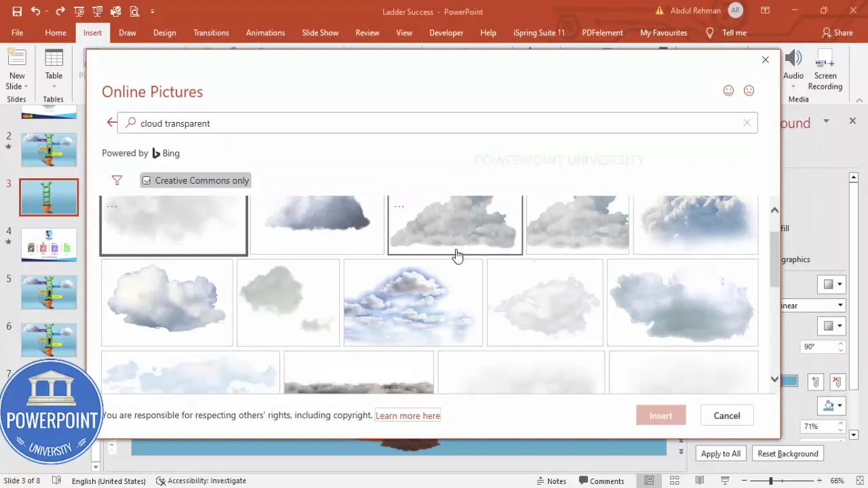Click the New Slide icon
The width and height of the screenshot is (868, 488).
[x=17, y=58]
